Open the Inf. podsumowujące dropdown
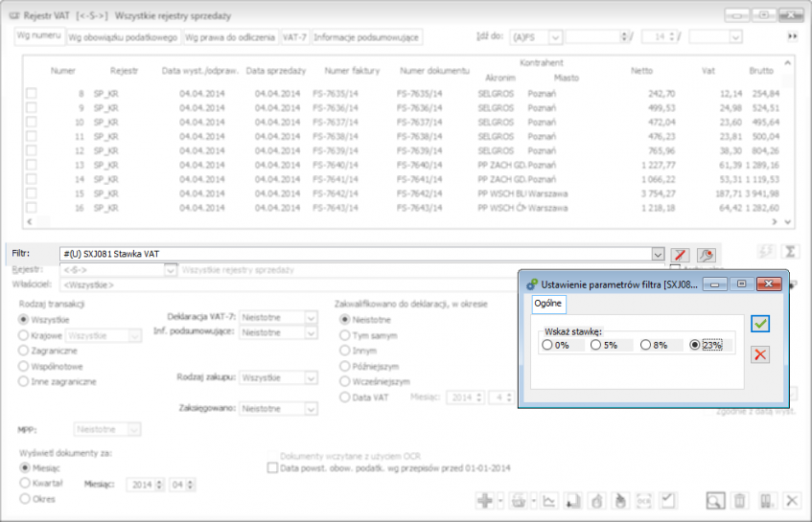This screenshot has height=522, width=812. click(x=311, y=332)
